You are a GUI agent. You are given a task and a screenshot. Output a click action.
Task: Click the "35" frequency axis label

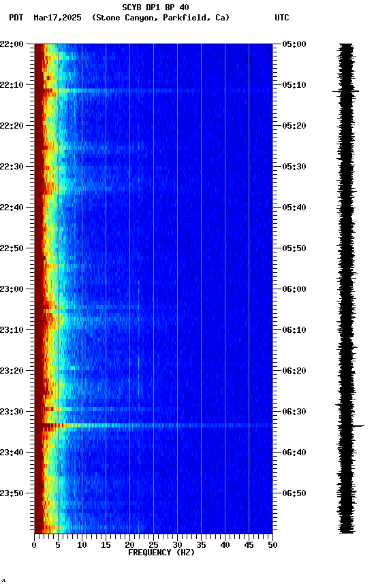coord(201,545)
